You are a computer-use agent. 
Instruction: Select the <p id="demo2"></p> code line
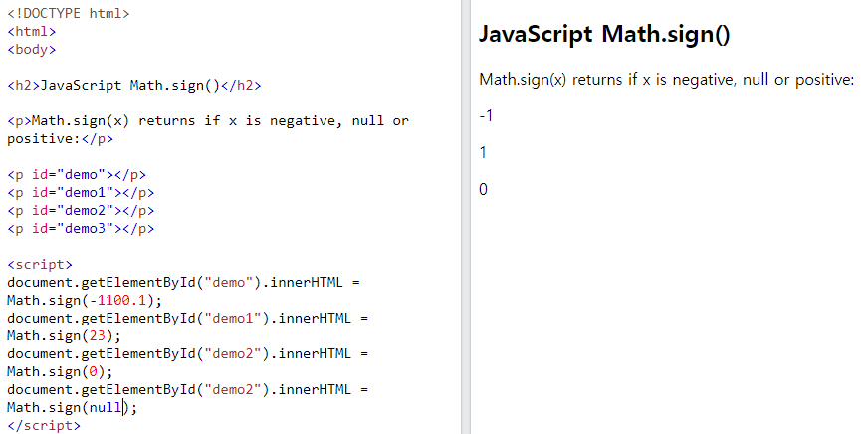(x=81, y=211)
